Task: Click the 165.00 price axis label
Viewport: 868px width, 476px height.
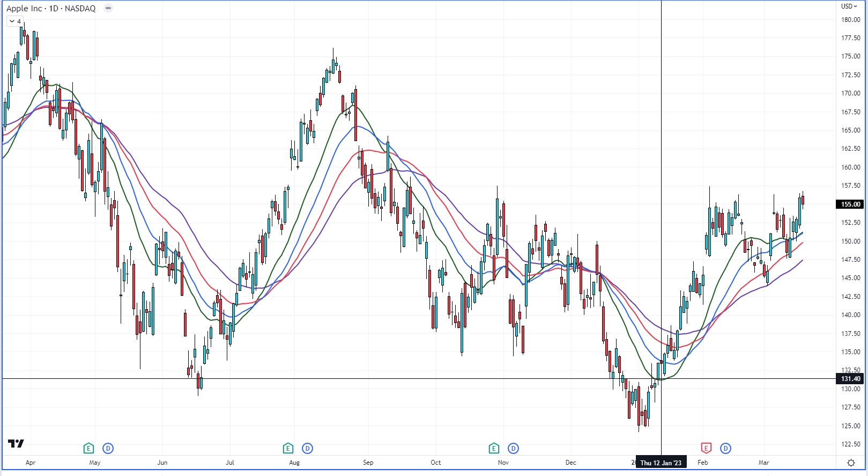Action: 851,130
